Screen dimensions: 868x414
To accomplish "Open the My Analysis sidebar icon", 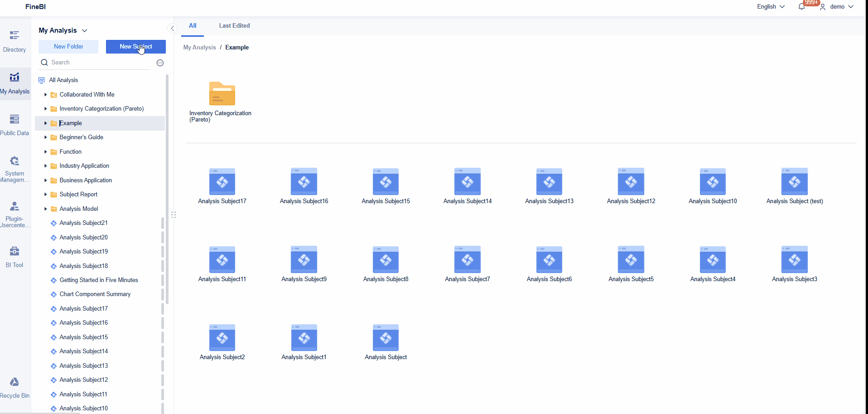I will [14, 77].
